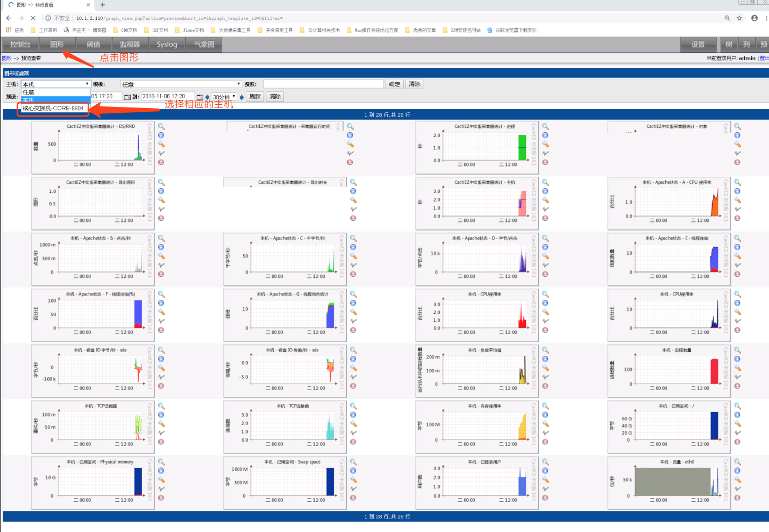Open the 气象图 weathermap tab
Image resolution: width=769 pixels, height=532 pixels.
(204, 45)
